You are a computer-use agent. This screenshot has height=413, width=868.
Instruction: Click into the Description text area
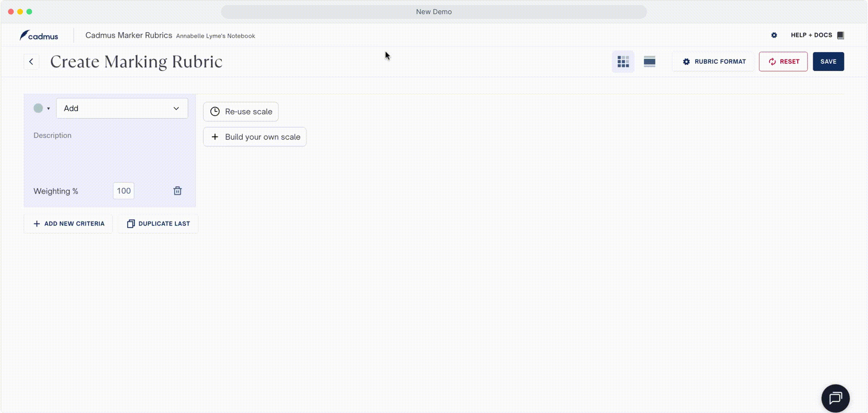109,153
